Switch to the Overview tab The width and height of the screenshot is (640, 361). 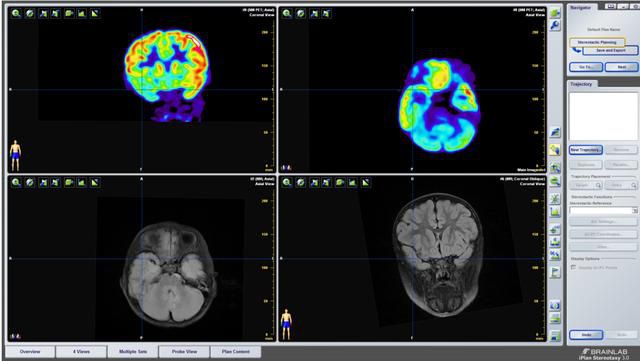(x=30, y=352)
